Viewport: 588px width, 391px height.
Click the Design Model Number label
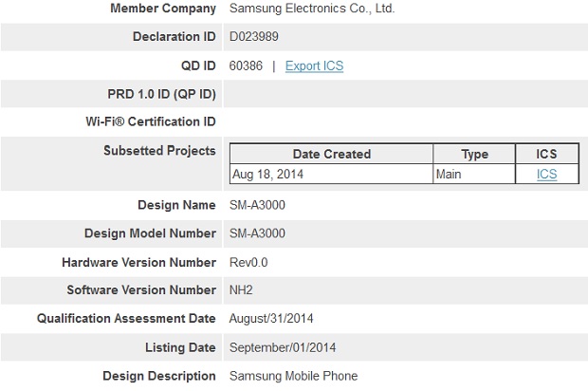(x=151, y=233)
